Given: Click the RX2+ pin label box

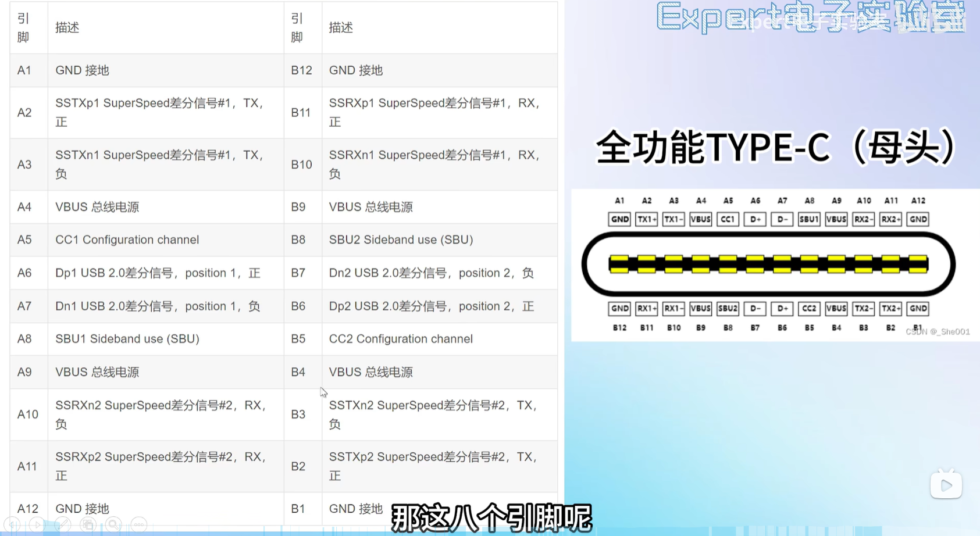Looking at the screenshot, I should click(x=890, y=219).
